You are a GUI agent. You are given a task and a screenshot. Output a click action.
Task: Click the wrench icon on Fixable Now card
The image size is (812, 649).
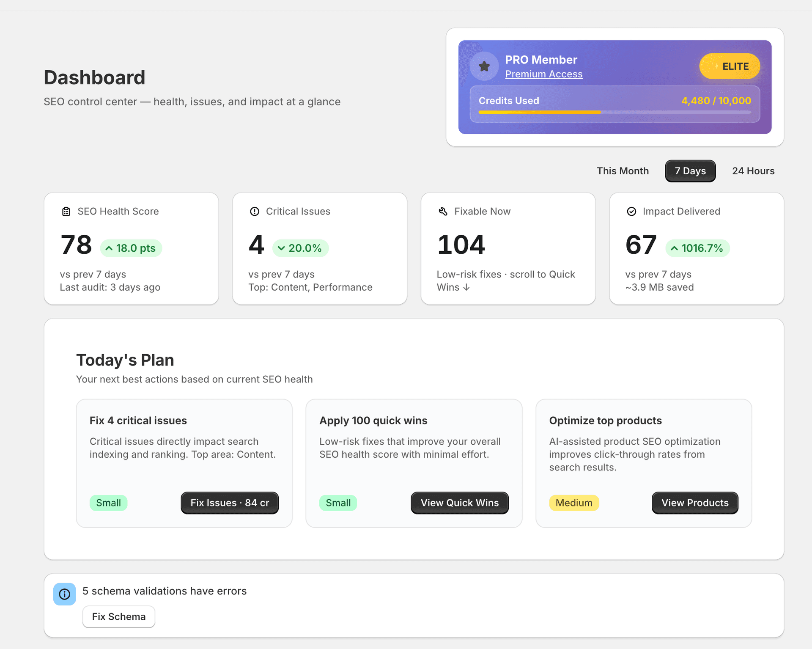tap(443, 211)
